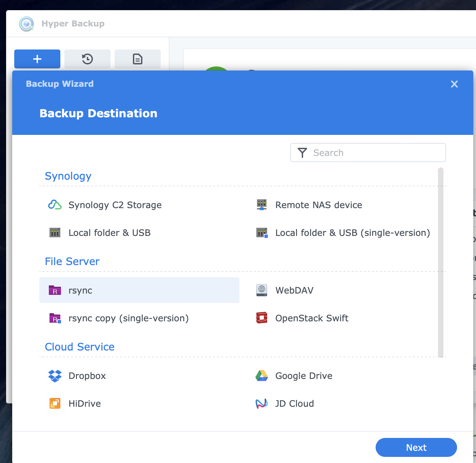Select the highlighted rsync destination

(x=139, y=290)
